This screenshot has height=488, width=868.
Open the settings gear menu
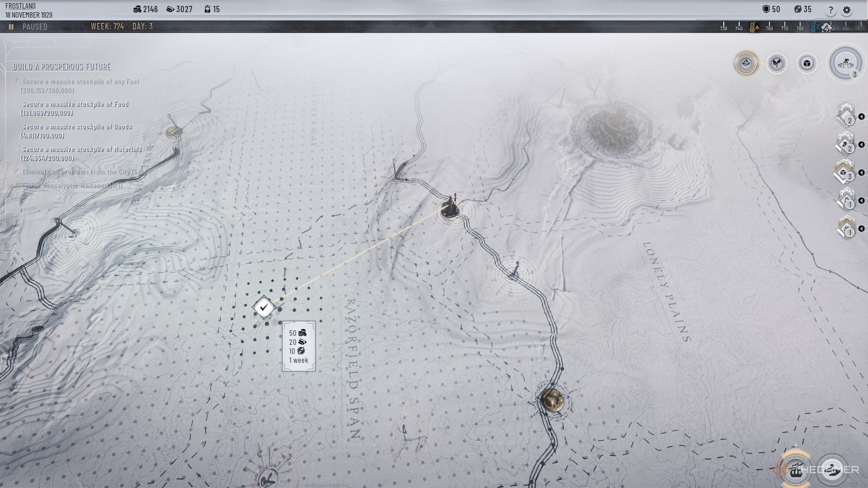pos(847,10)
